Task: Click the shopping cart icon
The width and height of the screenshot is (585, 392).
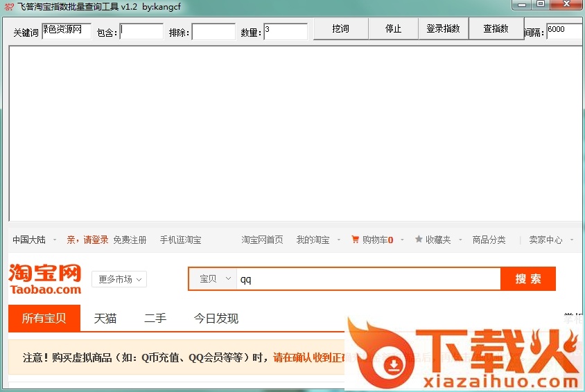Action: click(x=355, y=239)
